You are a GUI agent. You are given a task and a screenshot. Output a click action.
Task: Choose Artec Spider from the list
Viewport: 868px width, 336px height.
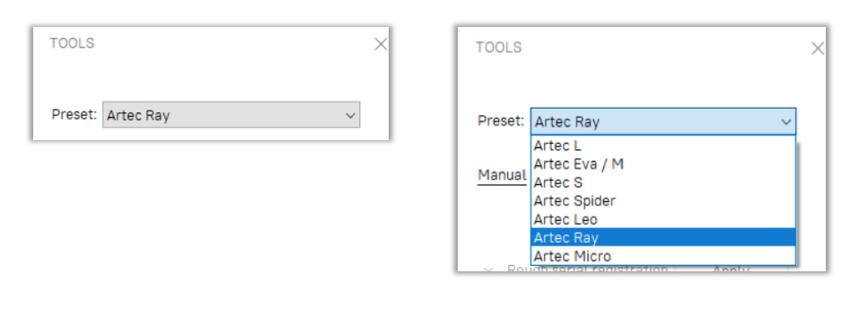[663, 200]
